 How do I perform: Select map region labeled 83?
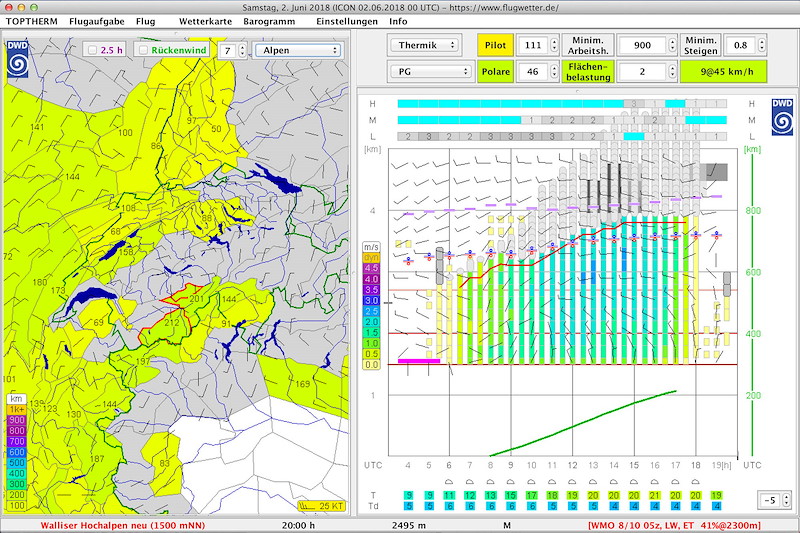point(164,463)
